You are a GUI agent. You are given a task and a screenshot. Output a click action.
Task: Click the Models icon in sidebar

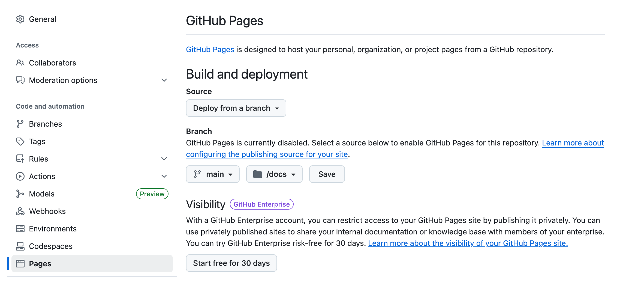coord(20,194)
